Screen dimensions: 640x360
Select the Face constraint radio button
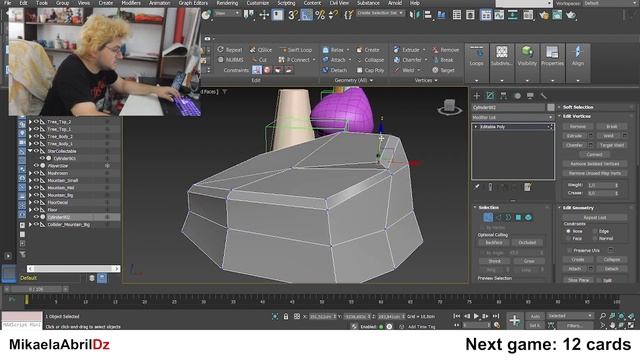point(569,238)
